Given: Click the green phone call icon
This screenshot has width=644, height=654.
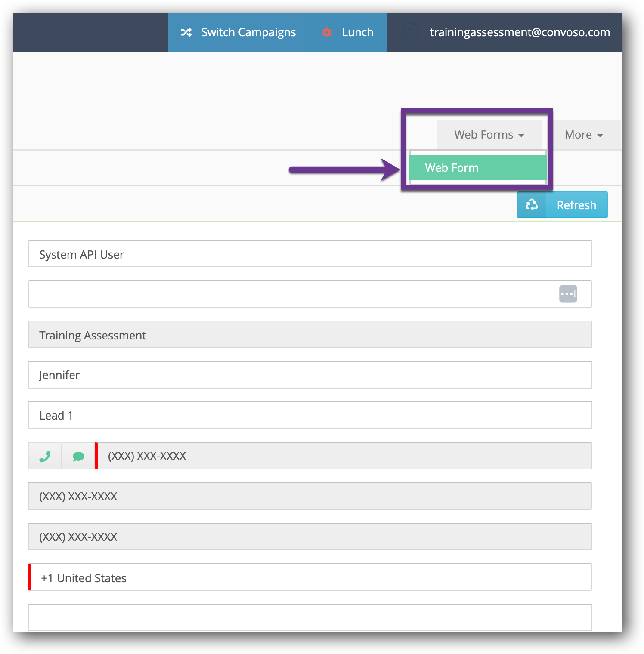Looking at the screenshot, I should click(45, 456).
